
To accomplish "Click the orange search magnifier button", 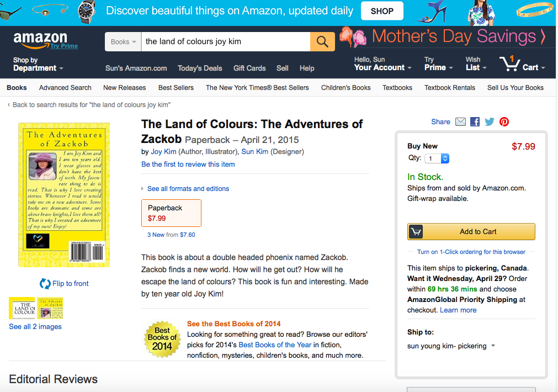I will (x=322, y=41).
